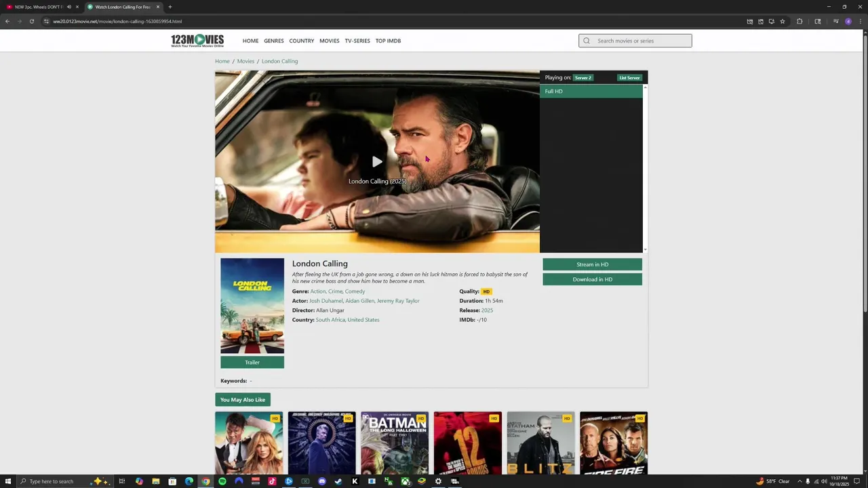Select Server 2 badge
The height and width of the screenshot is (488, 868).
(583, 77)
